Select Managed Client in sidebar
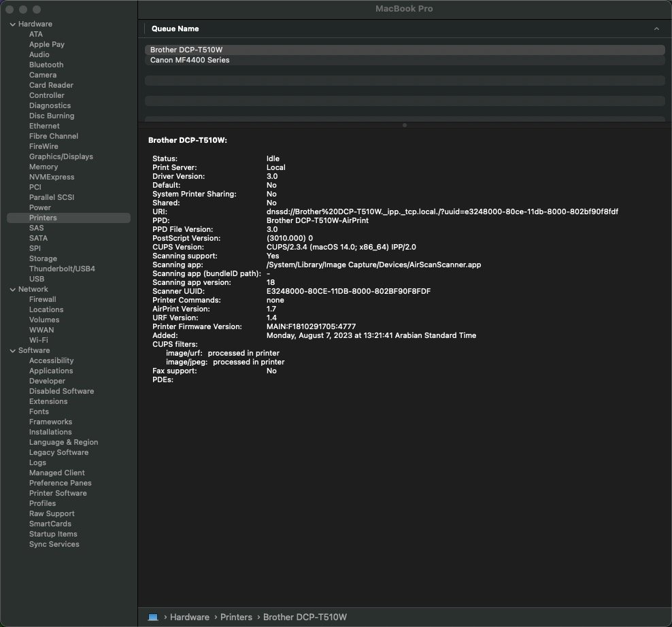The width and height of the screenshot is (672, 627). pos(57,473)
